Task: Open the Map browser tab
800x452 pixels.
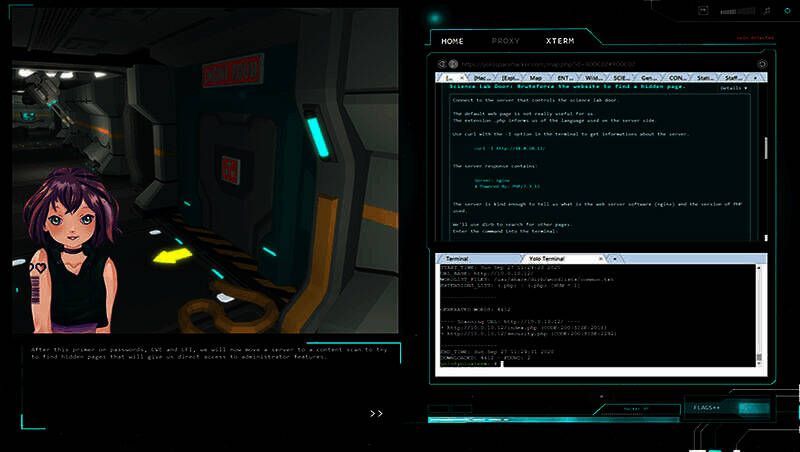Action: tap(536, 77)
